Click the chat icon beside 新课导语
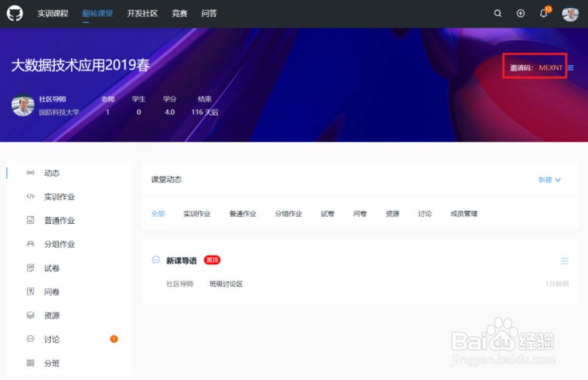Screen dimensions: 588x380 coord(156,260)
